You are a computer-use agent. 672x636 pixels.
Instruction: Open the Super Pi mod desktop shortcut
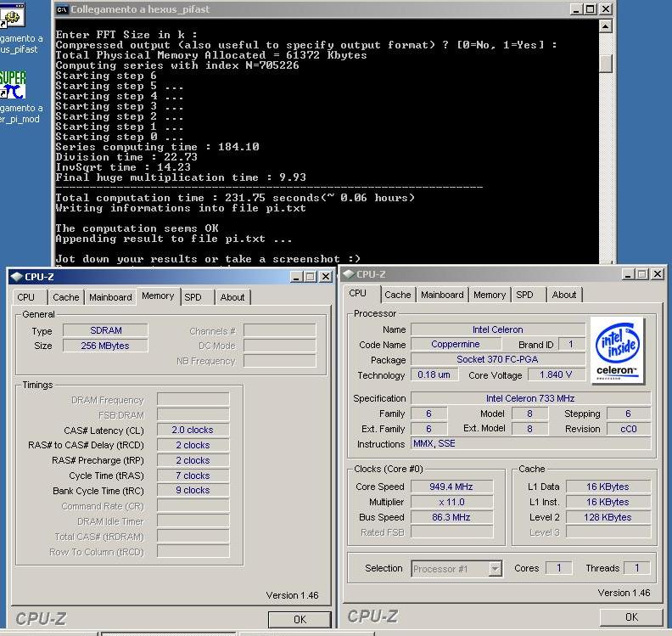point(13,85)
